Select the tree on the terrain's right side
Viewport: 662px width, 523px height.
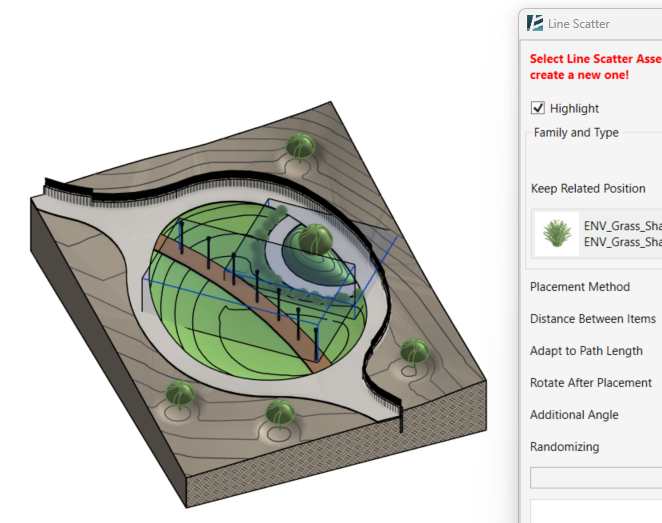[414, 350]
